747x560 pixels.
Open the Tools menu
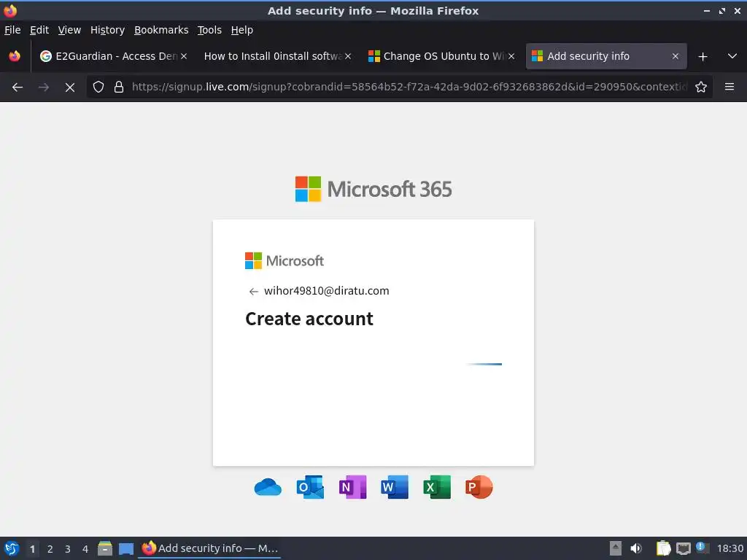(x=209, y=30)
